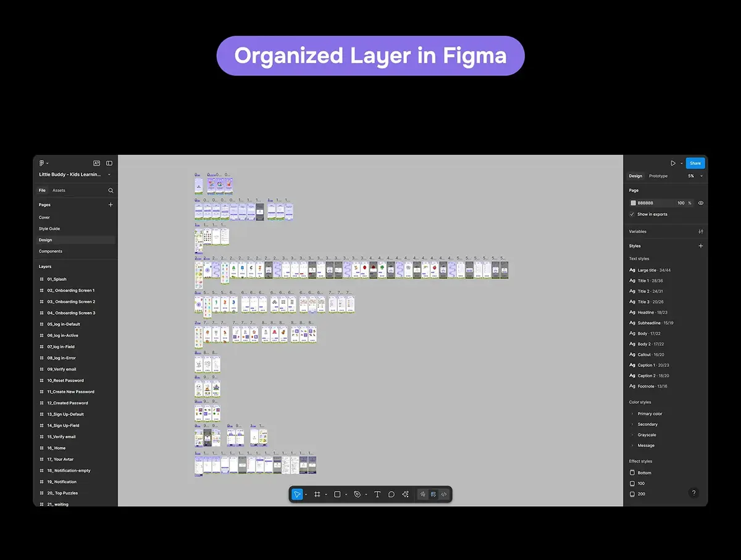The height and width of the screenshot is (560, 741).
Task: Switch to the Prototype tab
Action: click(658, 176)
